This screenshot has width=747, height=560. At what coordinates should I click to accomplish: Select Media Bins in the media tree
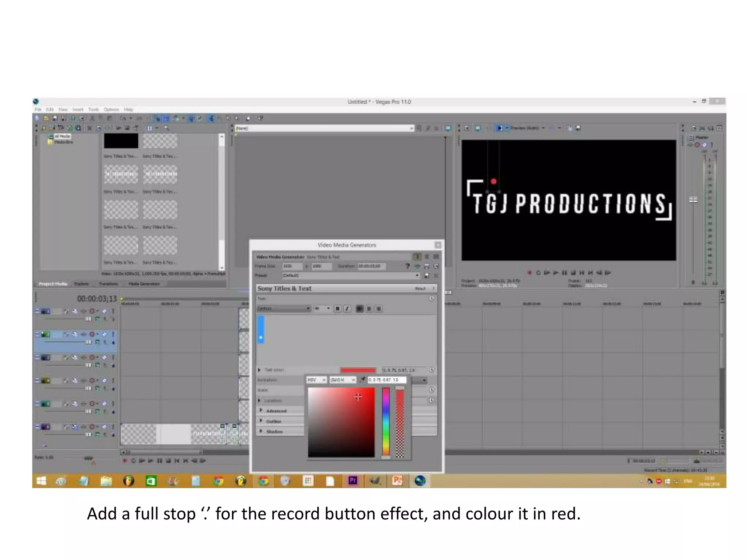pyautogui.click(x=64, y=142)
